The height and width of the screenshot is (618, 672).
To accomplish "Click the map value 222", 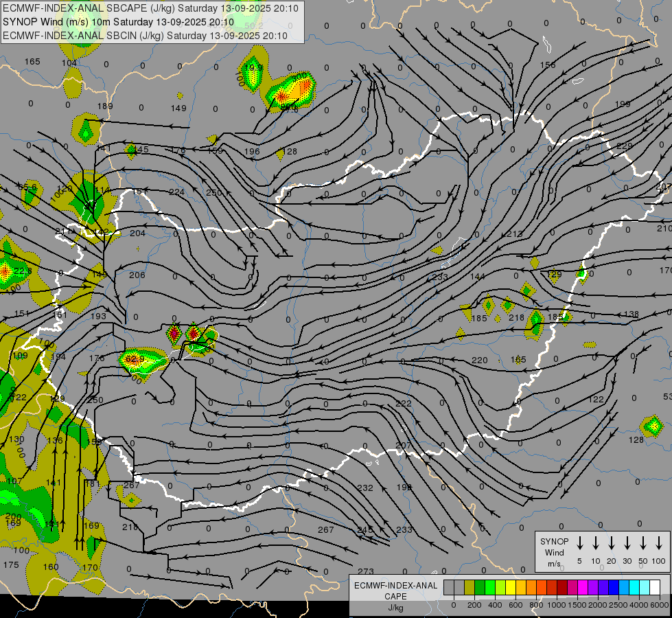I will pyautogui.click(x=404, y=403).
